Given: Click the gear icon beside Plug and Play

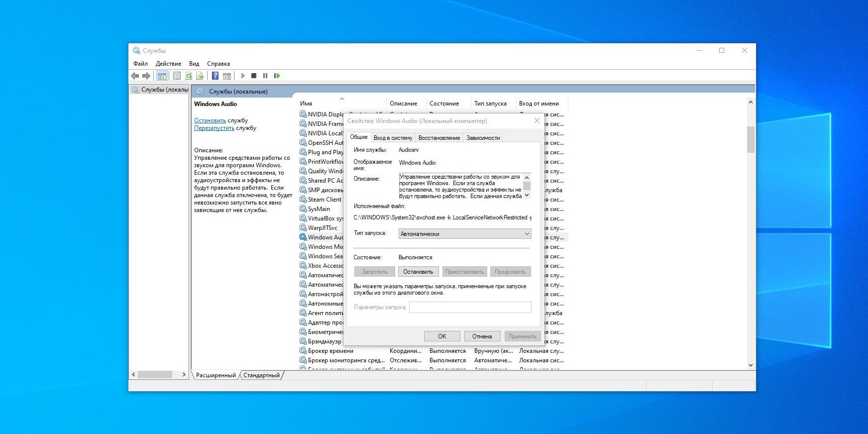Looking at the screenshot, I should [x=303, y=152].
